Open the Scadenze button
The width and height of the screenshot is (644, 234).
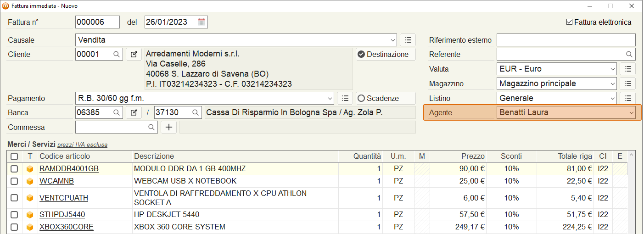[386, 98]
